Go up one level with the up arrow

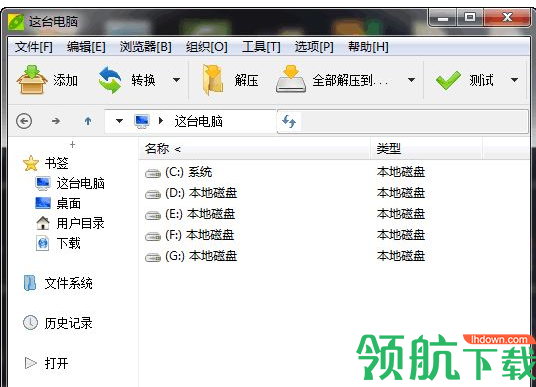coord(88,121)
